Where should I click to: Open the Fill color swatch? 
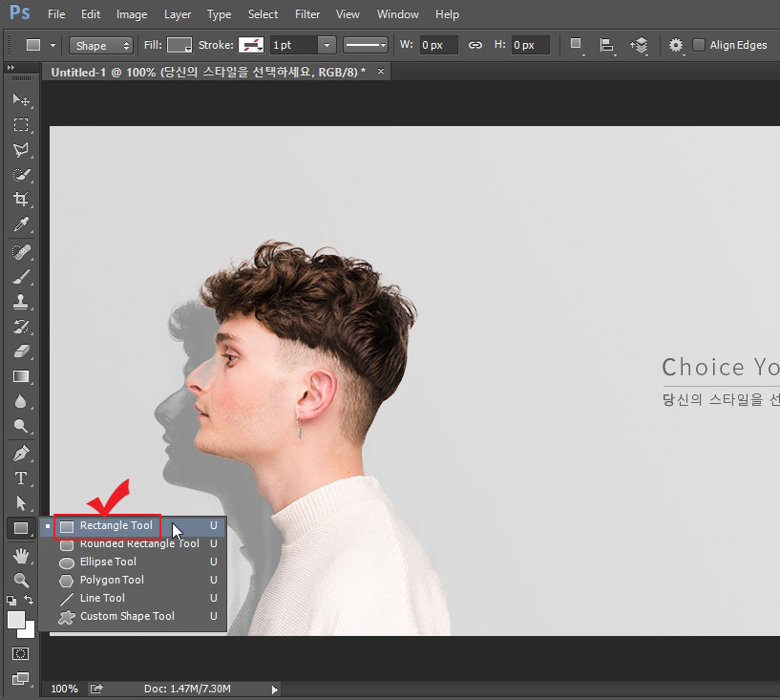(x=179, y=45)
